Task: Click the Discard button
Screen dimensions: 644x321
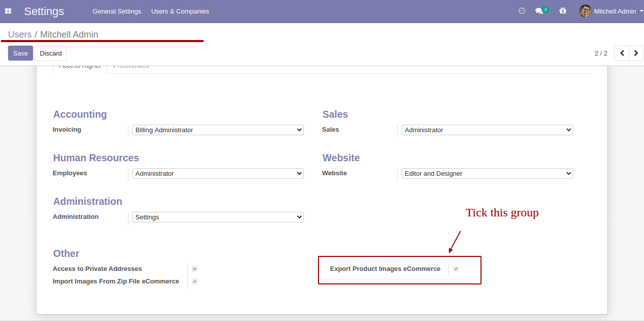Action: 51,53
